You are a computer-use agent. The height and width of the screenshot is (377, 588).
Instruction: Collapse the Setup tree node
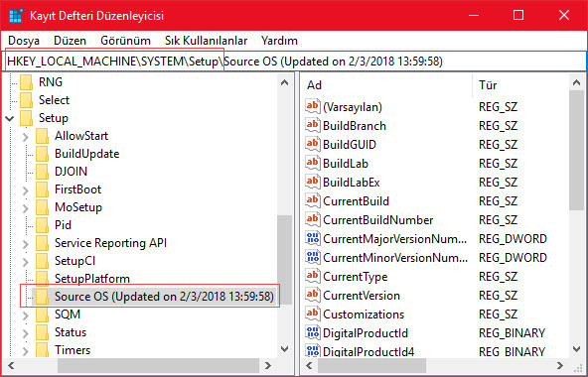10,118
